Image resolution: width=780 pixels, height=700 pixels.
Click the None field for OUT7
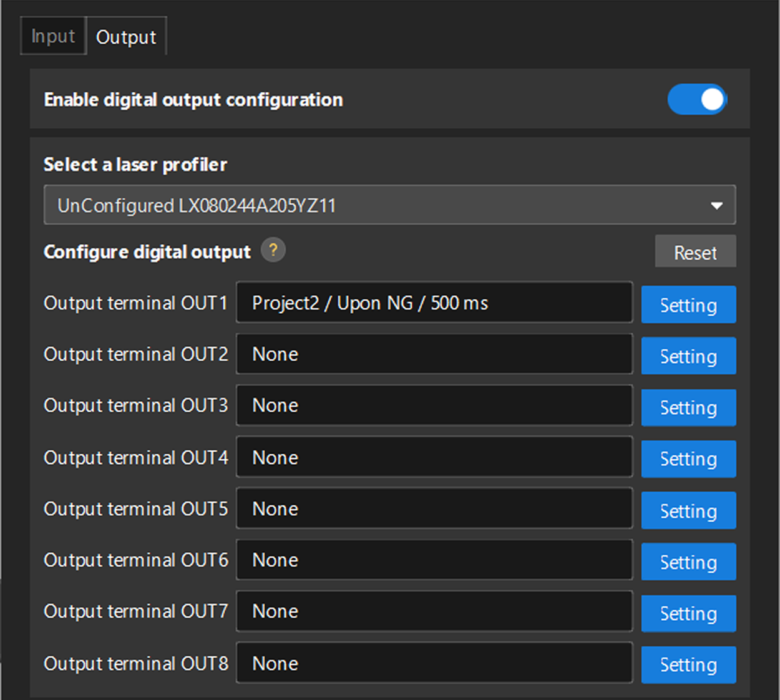(434, 611)
